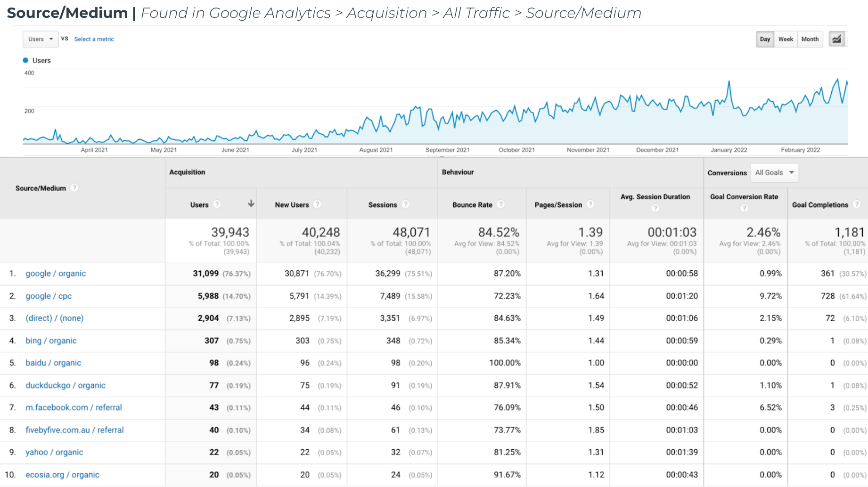Click the blue Users legend dot
Screen dimensions: 868x487
tap(26, 60)
